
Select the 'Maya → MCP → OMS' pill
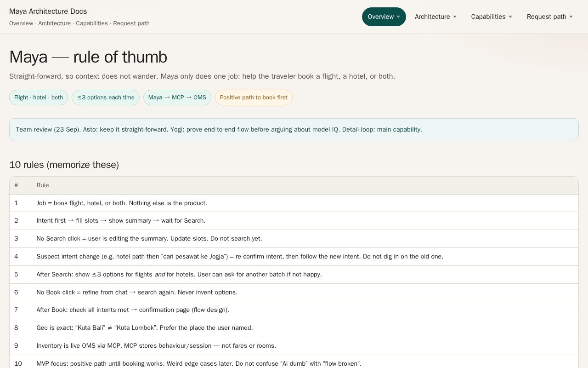[177, 98]
